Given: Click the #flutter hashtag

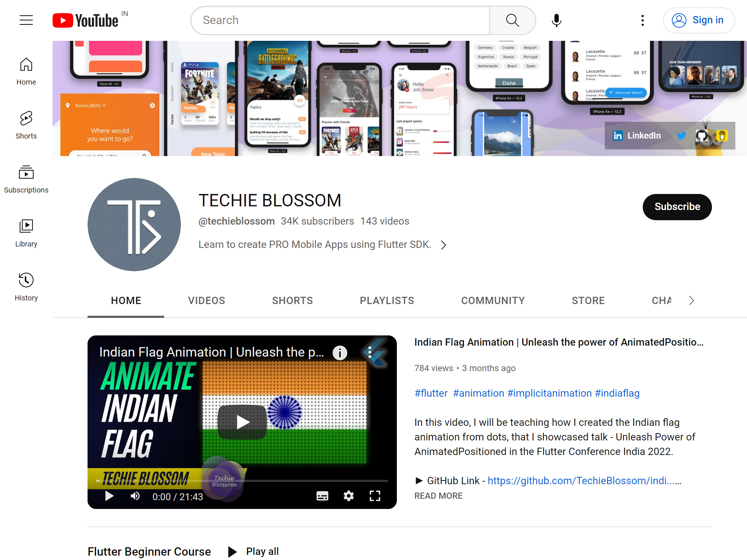Looking at the screenshot, I should pyautogui.click(x=431, y=393).
